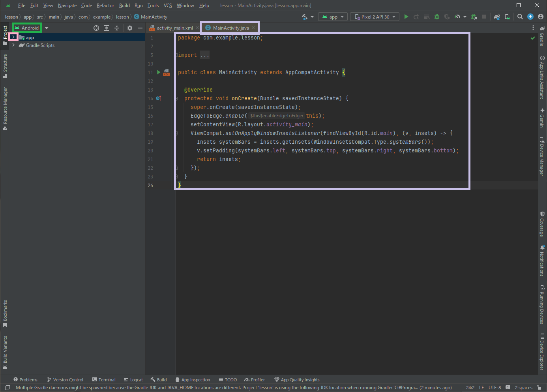547x392 pixels.
Task: Expand the Gradle Scripts tree node
Action: point(13,45)
